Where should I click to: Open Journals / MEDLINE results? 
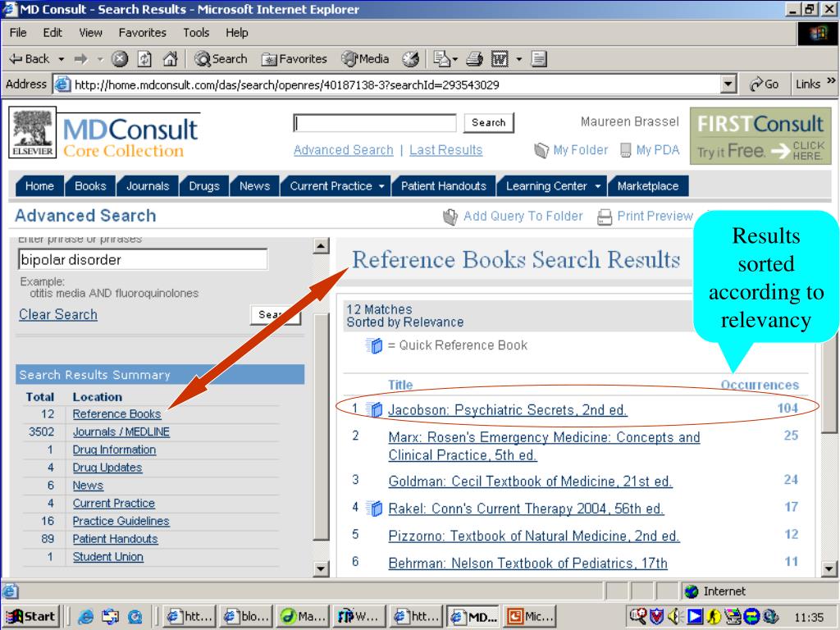121,431
